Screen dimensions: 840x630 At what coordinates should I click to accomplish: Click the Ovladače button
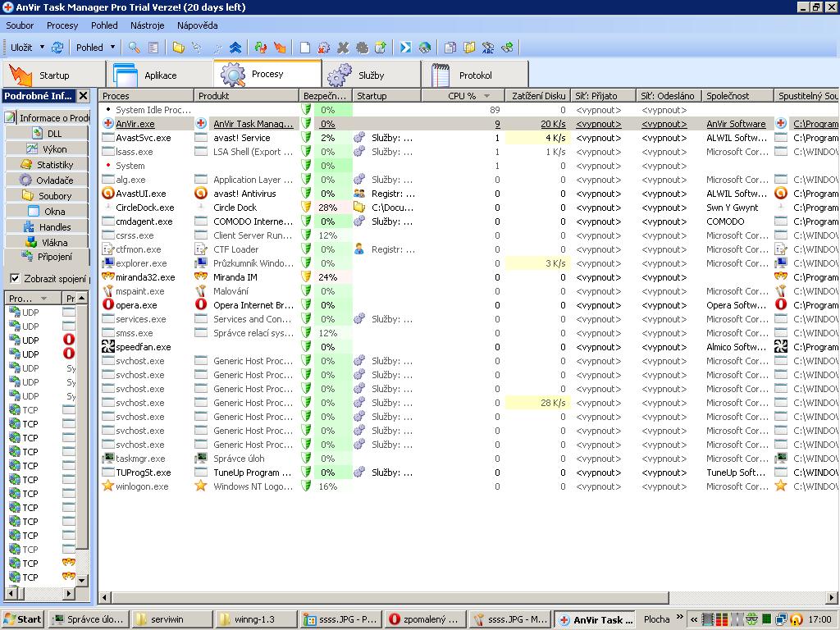47,180
